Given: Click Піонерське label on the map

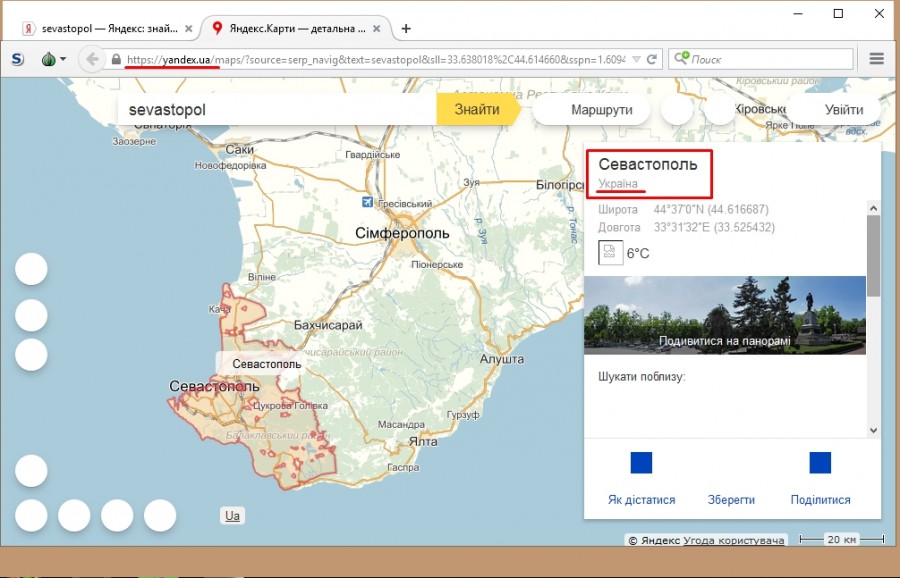Looking at the screenshot, I should (x=437, y=265).
